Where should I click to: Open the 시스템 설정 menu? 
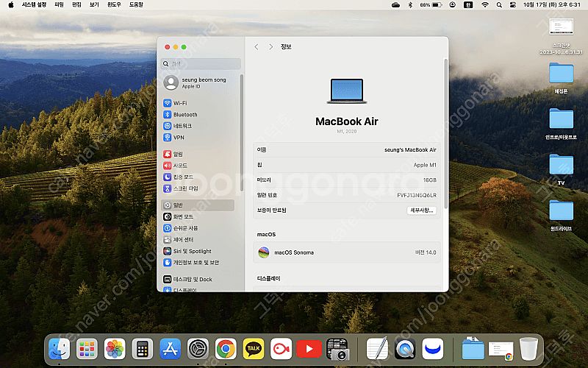[34, 5]
